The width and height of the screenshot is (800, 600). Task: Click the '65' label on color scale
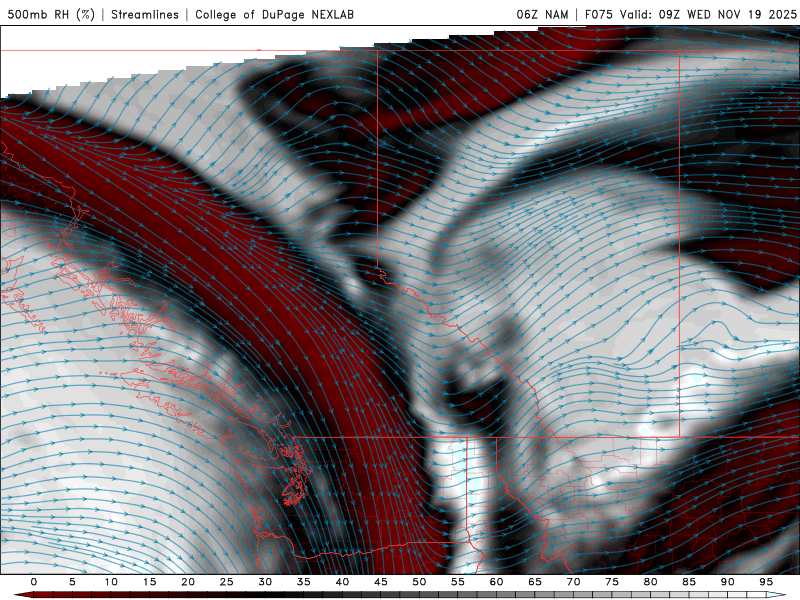(535, 582)
